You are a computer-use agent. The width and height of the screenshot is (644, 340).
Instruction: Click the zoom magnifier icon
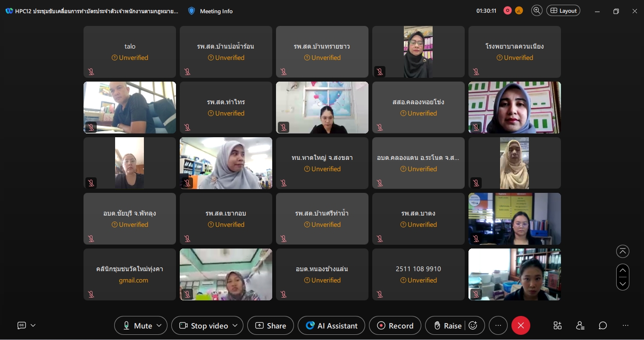(x=536, y=11)
